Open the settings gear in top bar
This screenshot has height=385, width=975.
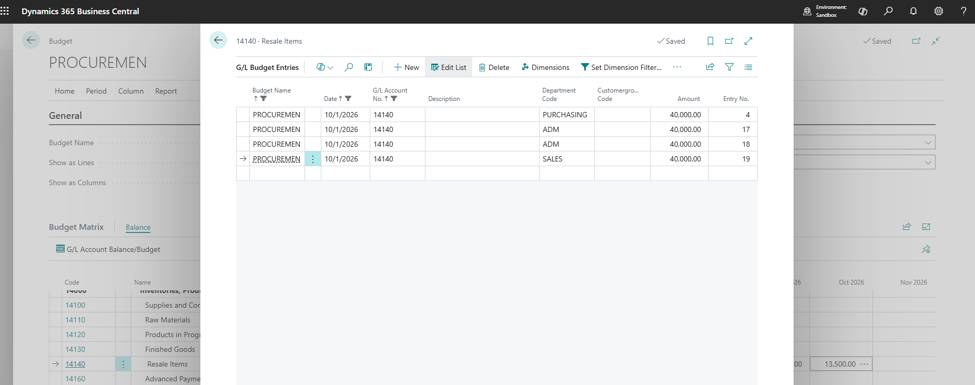click(x=939, y=11)
